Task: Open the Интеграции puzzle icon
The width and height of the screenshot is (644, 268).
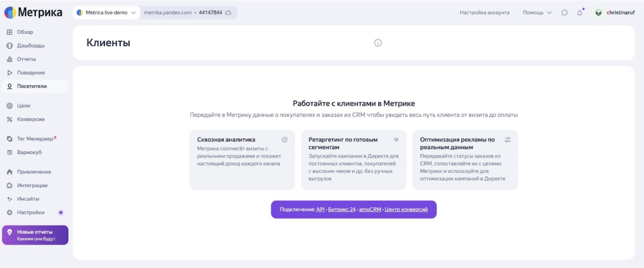Action: [9, 185]
